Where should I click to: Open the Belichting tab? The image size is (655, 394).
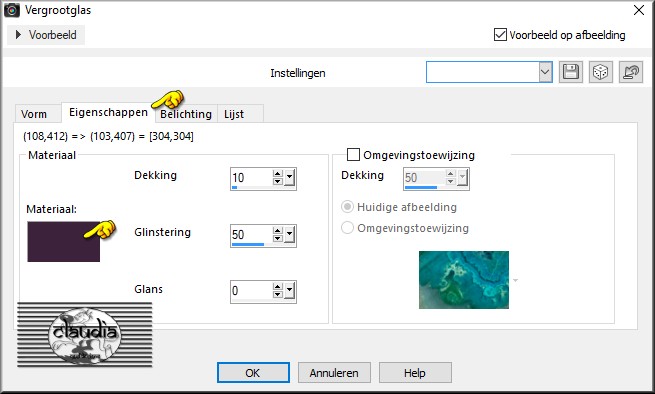[x=186, y=114]
